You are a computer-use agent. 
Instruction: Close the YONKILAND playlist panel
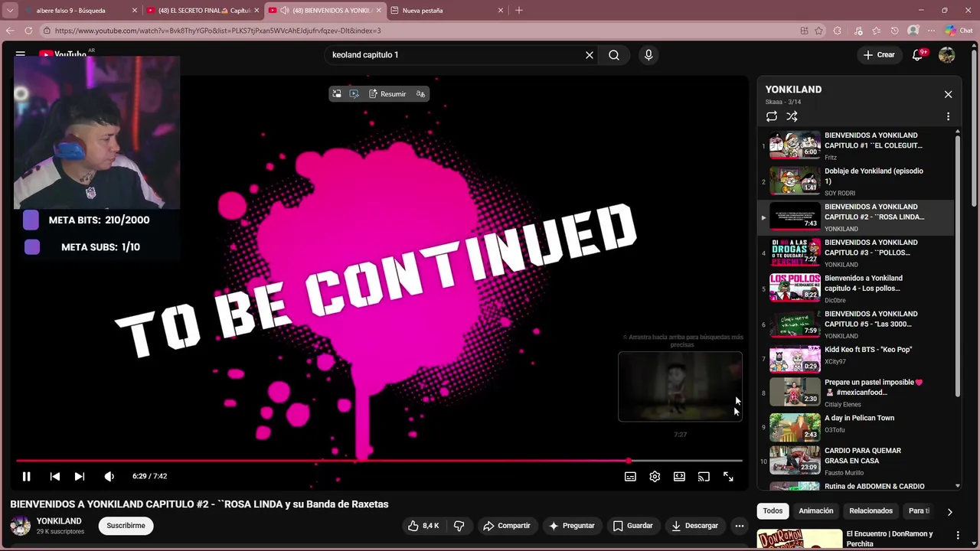tap(948, 94)
